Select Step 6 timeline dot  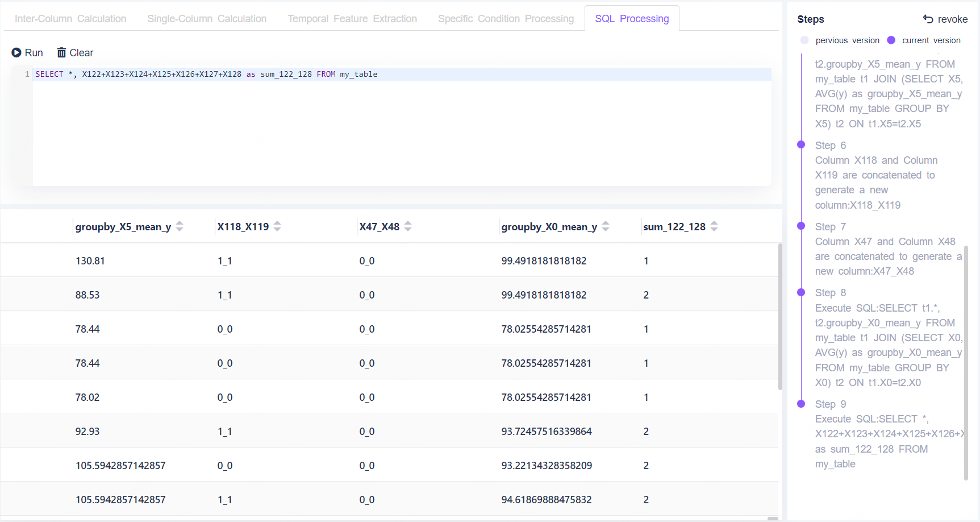point(801,144)
